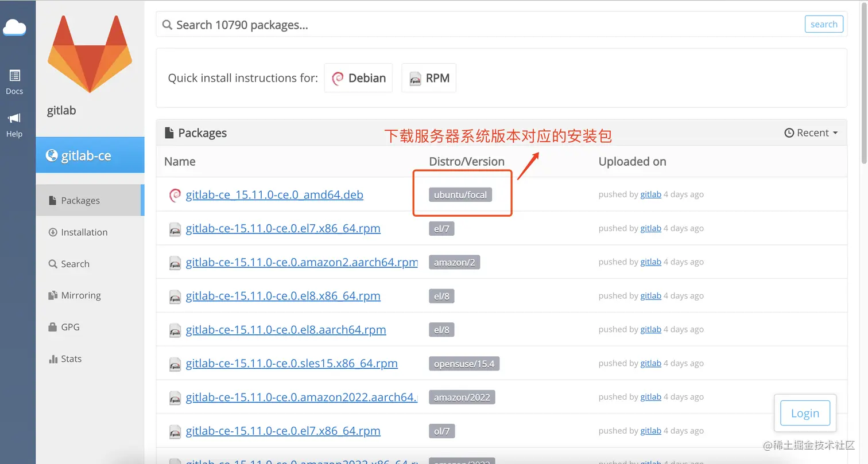Open Stats in the sidebar menu
This screenshot has height=464, width=868.
(x=65, y=358)
